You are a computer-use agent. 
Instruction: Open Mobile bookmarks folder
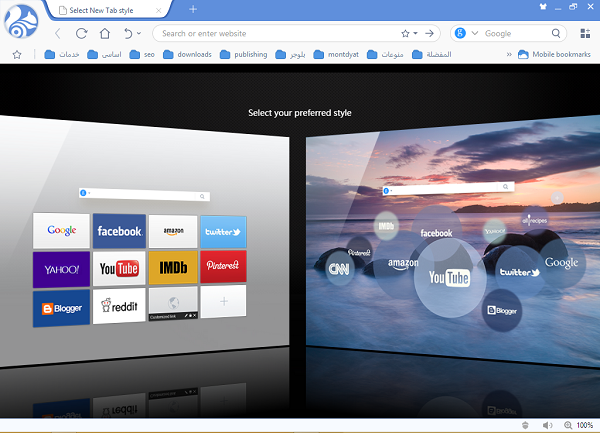pos(554,55)
